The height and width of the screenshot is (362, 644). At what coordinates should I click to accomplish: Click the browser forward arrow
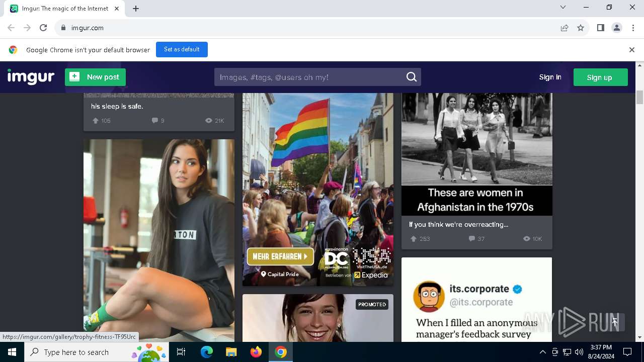pos(27,28)
